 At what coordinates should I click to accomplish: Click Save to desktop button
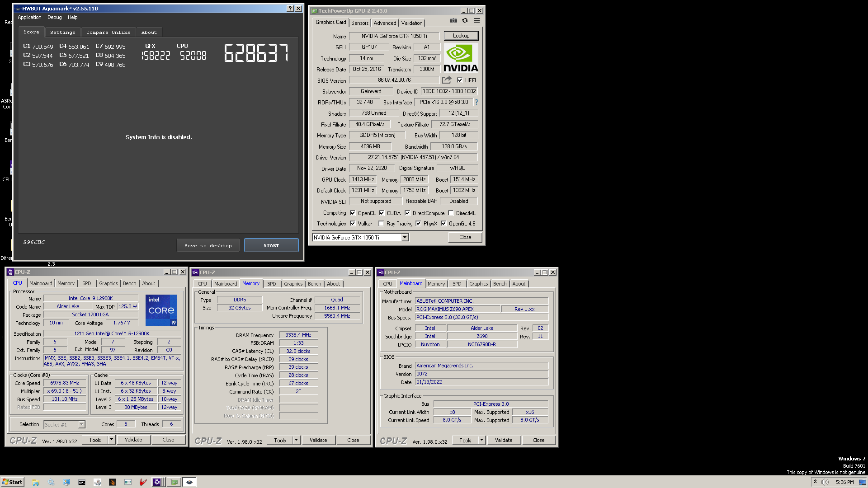click(x=208, y=245)
